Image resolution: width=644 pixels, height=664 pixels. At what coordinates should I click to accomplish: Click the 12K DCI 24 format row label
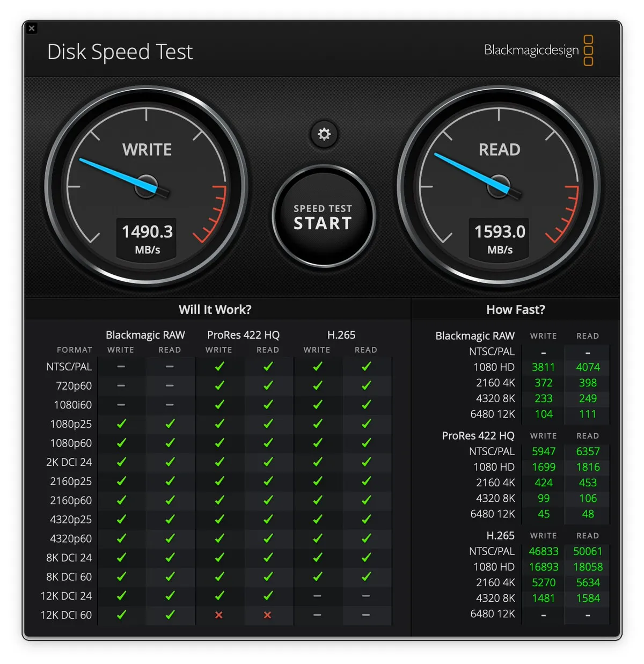click(66, 596)
